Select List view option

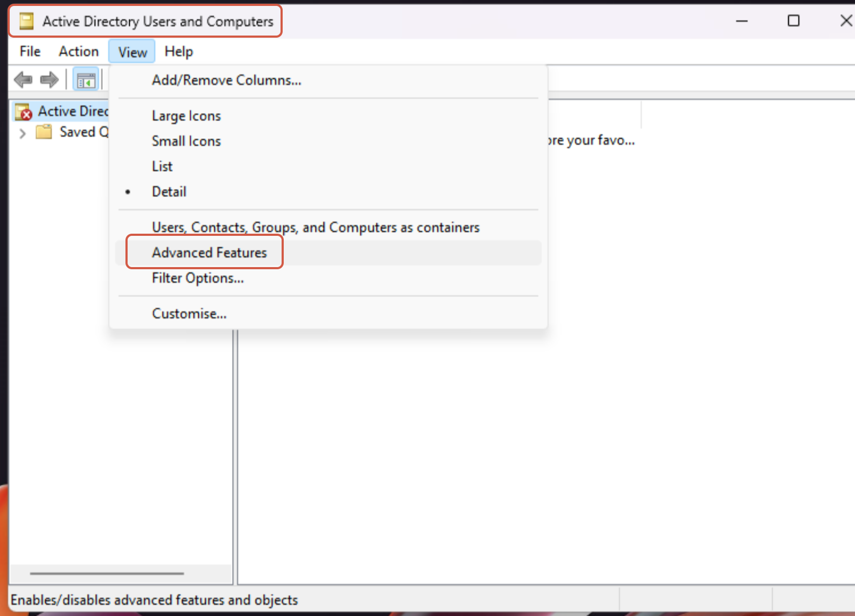click(x=328, y=166)
